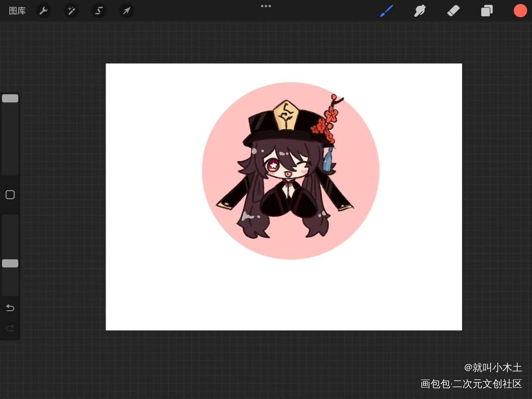Select the Smudge finger tool
This screenshot has width=532, height=399.
(x=420, y=11)
